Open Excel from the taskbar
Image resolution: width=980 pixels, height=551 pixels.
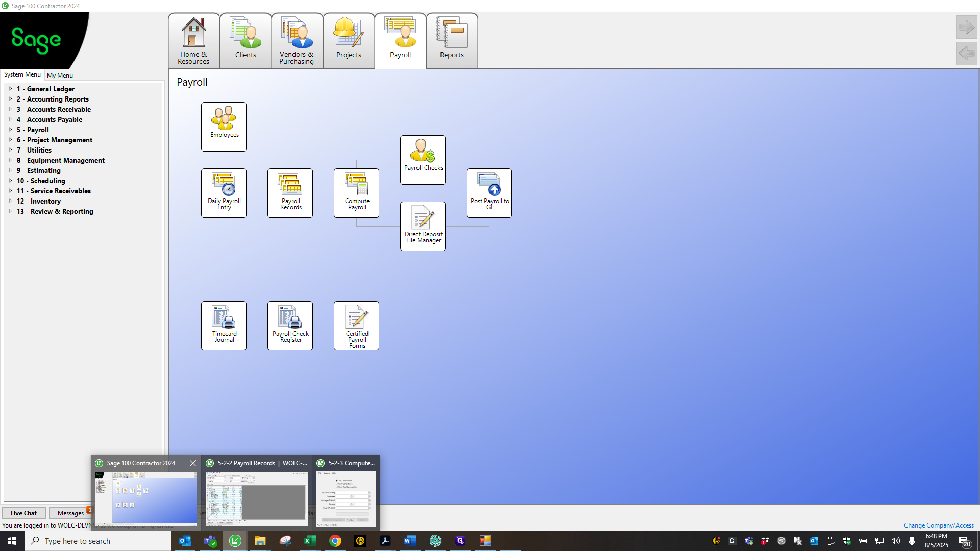click(x=310, y=541)
